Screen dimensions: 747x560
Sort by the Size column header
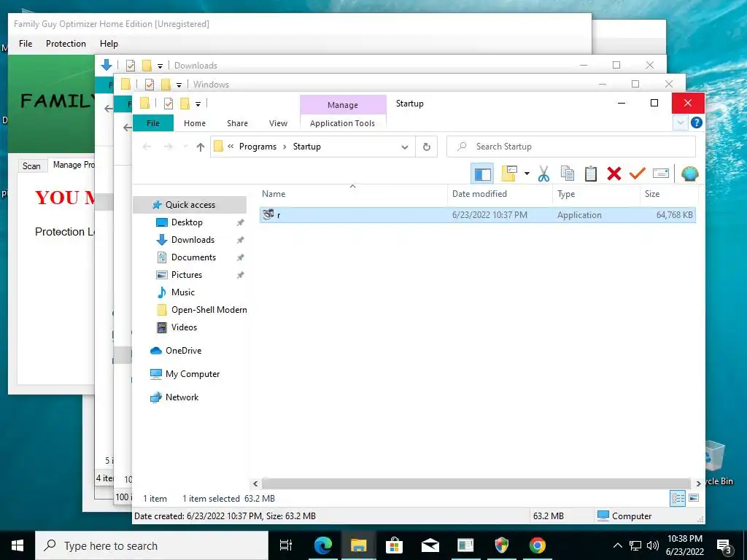668,194
